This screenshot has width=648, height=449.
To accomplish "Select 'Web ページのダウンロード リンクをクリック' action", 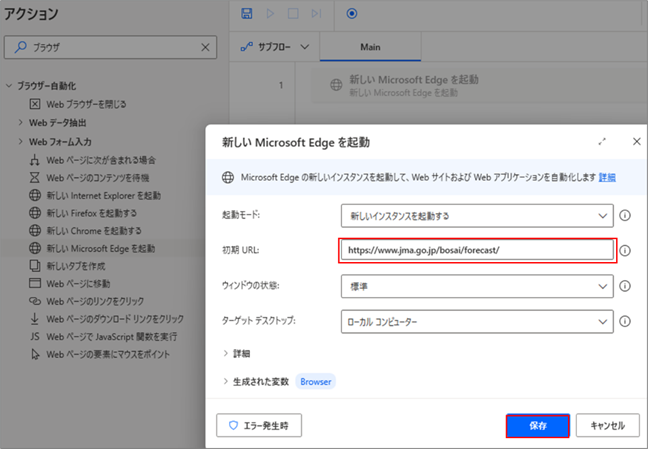I will click(106, 319).
